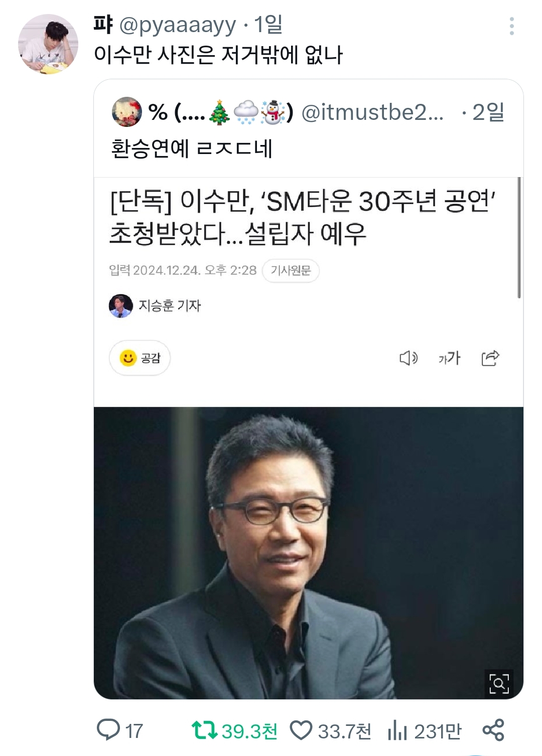Click the 기사원문 original article button
The width and height of the screenshot is (542, 756).
291,271
